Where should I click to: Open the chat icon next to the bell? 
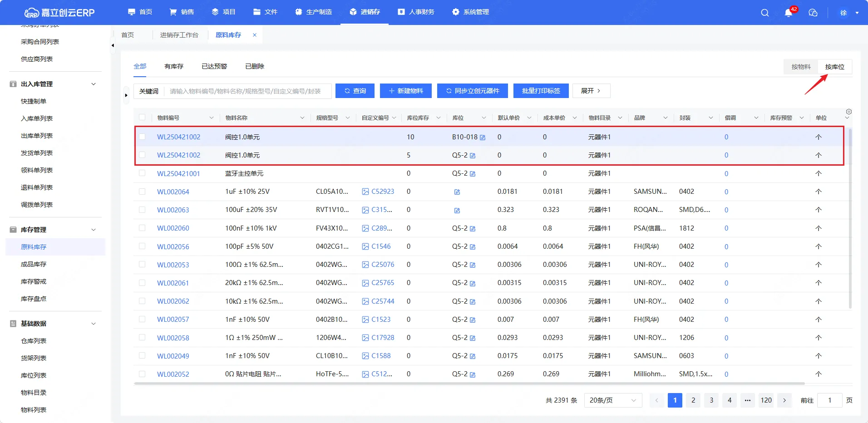pyautogui.click(x=813, y=13)
